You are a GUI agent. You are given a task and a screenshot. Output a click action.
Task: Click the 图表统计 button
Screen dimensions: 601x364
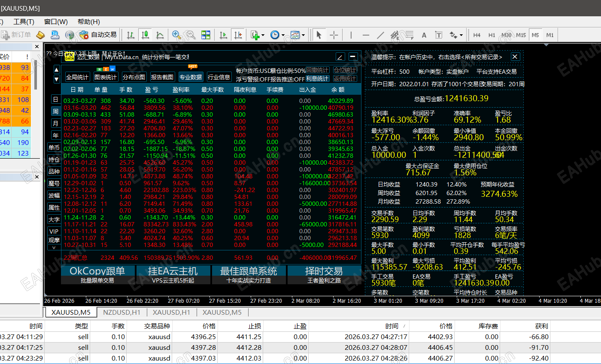point(106,77)
